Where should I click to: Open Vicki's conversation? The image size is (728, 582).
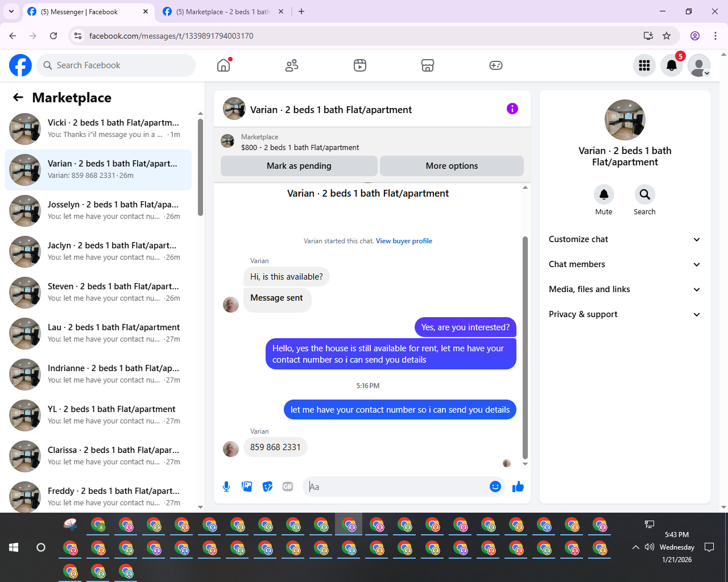(x=98, y=129)
